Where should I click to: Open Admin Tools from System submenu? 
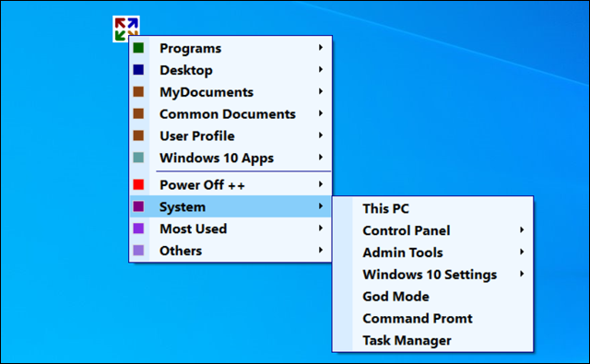tap(432, 252)
